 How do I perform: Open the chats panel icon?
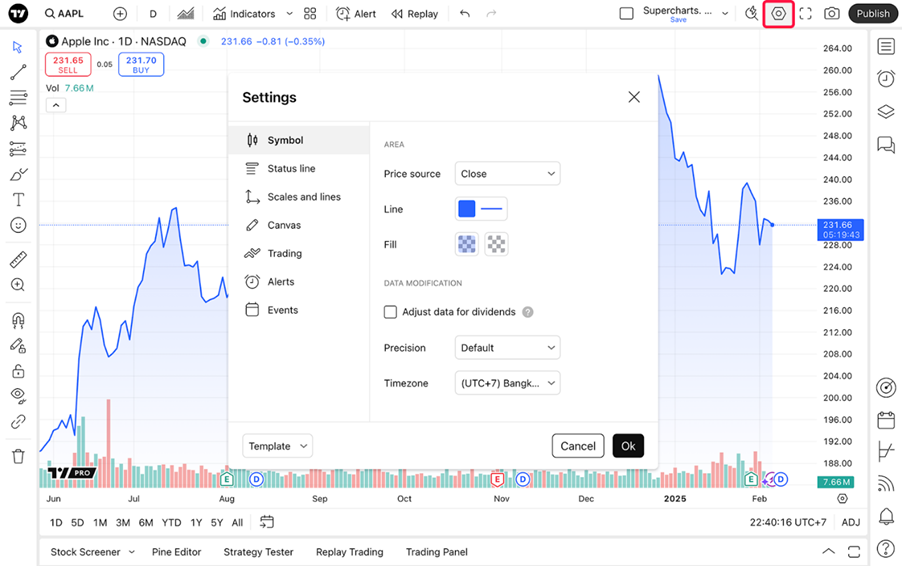(x=886, y=144)
